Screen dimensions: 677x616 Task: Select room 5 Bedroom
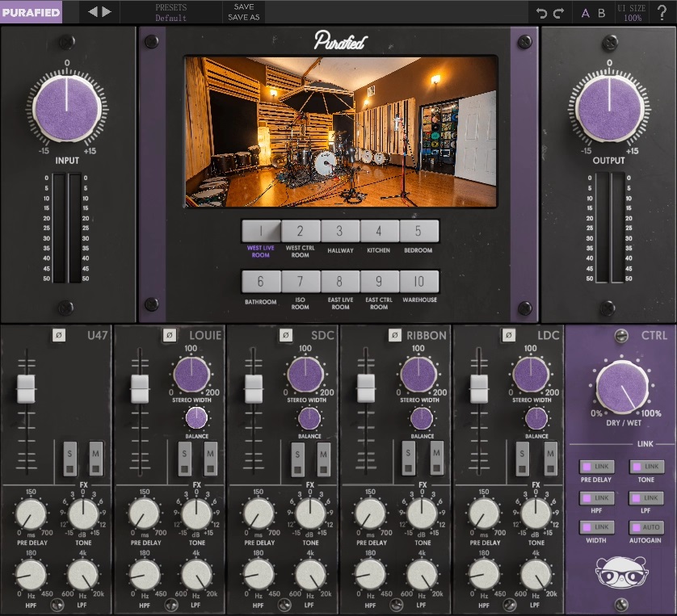click(418, 231)
